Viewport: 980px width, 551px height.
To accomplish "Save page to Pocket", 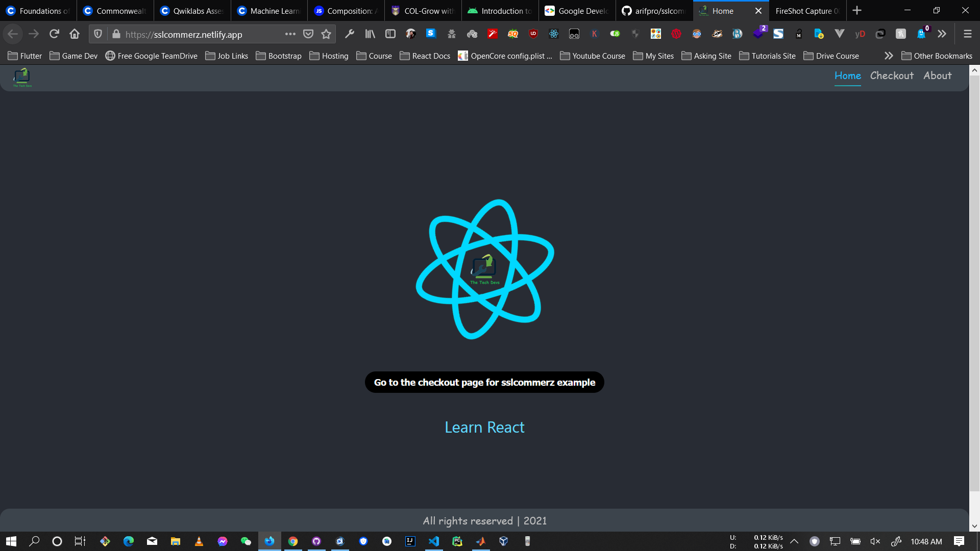I will (x=308, y=34).
